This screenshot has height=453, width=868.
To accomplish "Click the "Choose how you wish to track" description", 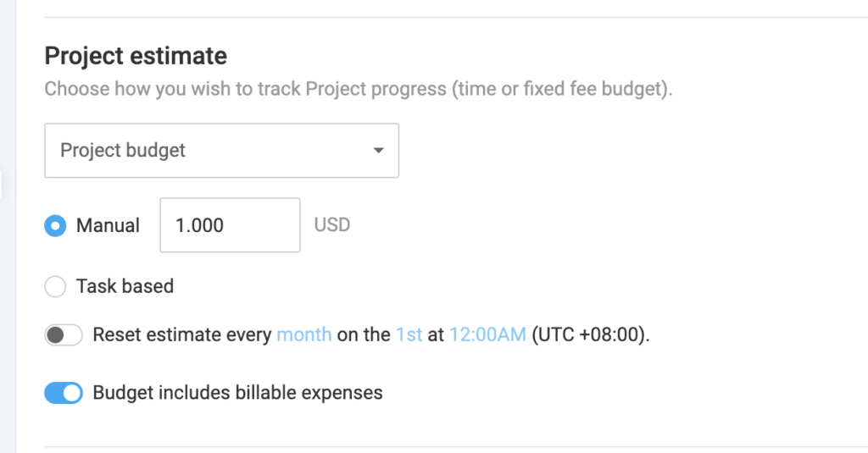I will (358, 89).
